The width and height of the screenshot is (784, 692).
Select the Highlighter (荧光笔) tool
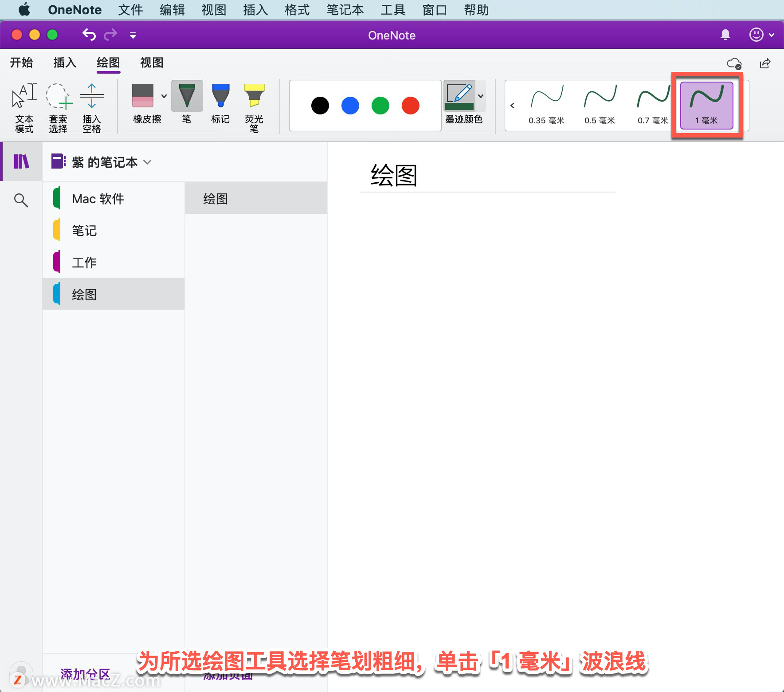click(x=254, y=108)
